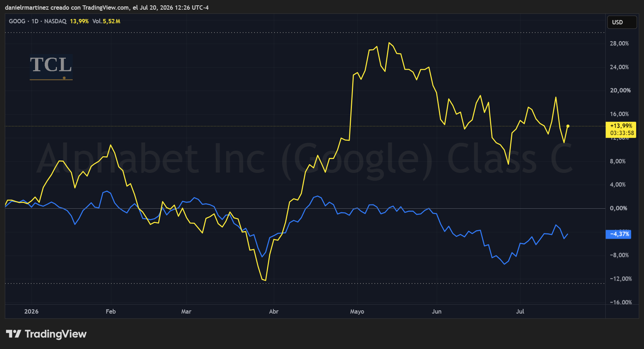Click the TCL logo image

coord(51,67)
